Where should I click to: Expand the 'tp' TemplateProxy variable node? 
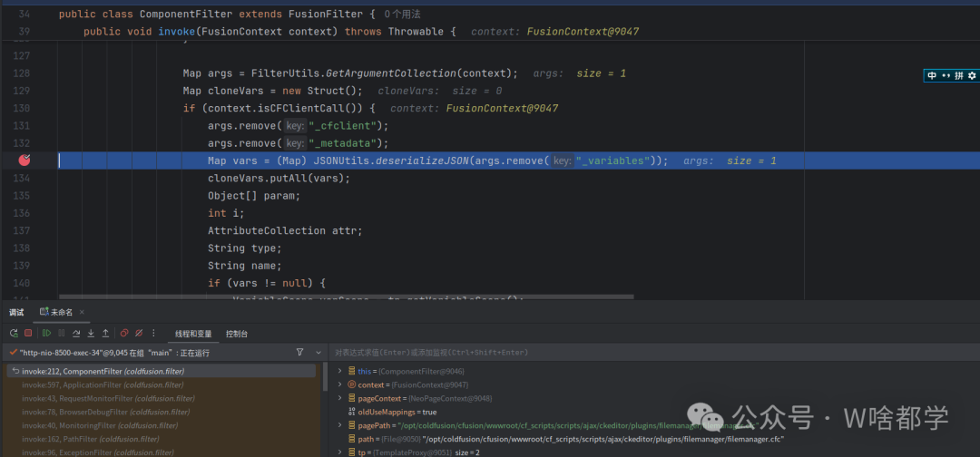coord(339,452)
